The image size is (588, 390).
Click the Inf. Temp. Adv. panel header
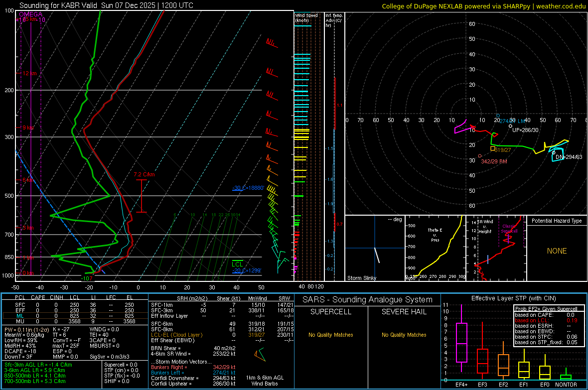tap(334, 20)
